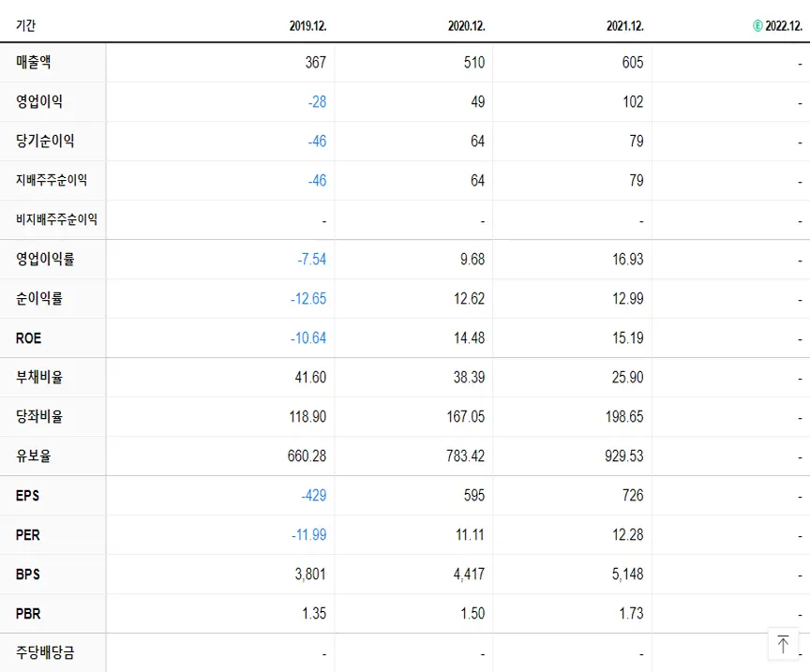The height and width of the screenshot is (672, 810).
Task: Click the PBR row label
Action: (26, 613)
